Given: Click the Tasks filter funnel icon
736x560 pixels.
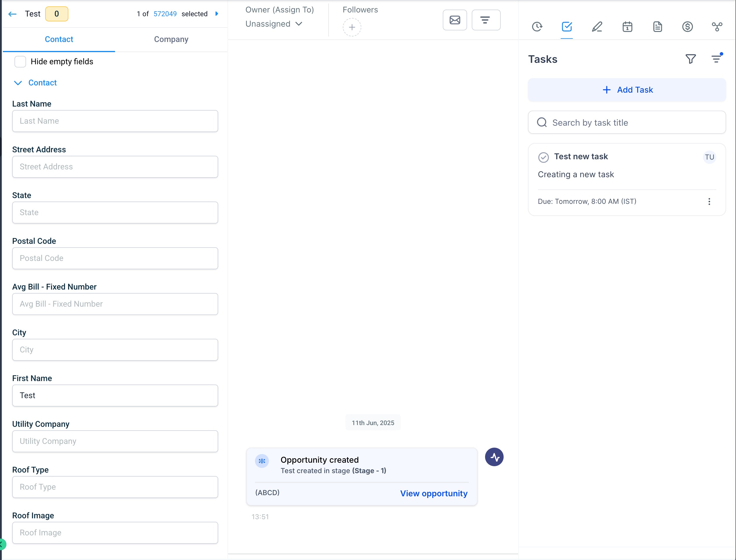Looking at the screenshot, I should pyautogui.click(x=691, y=59).
